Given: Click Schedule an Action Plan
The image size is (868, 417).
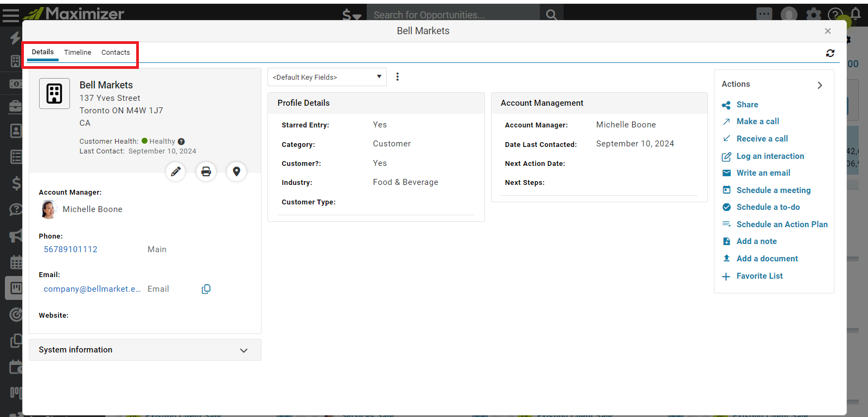Looking at the screenshot, I should tap(782, 224).
